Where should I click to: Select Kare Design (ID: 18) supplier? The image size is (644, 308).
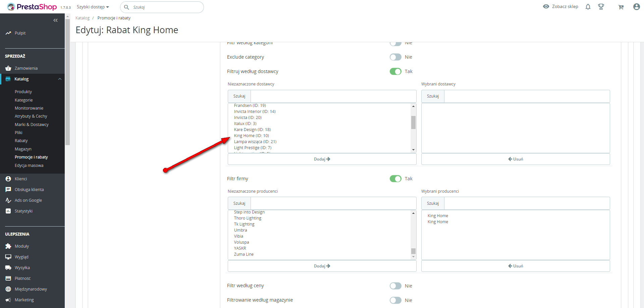(x=252, y=130)
